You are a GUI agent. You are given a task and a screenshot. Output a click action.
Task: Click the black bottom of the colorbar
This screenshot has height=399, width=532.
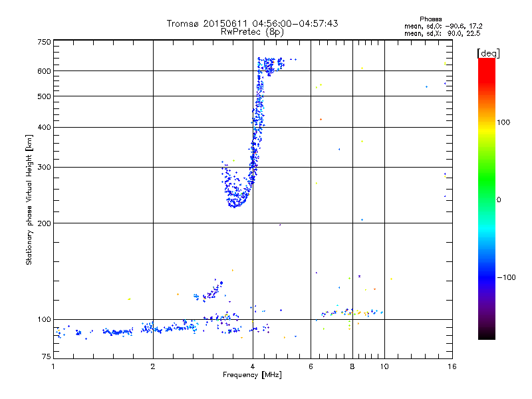(x=487, y=334)
